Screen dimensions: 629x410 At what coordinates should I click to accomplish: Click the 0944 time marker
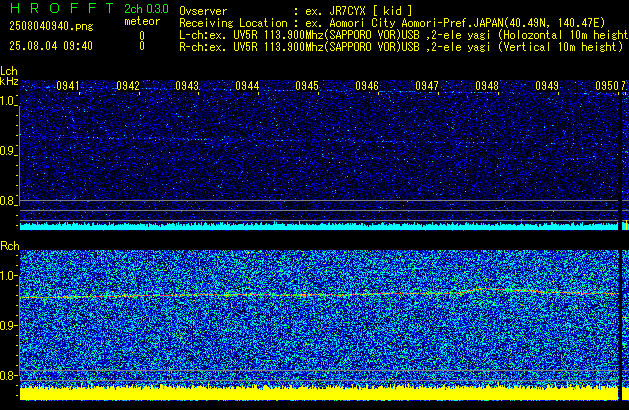coord(247,86)
